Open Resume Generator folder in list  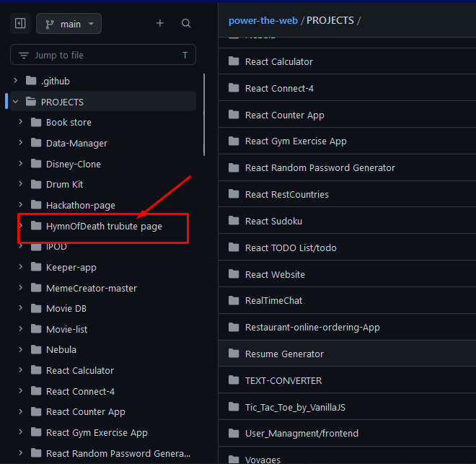(x=284, y=354)
